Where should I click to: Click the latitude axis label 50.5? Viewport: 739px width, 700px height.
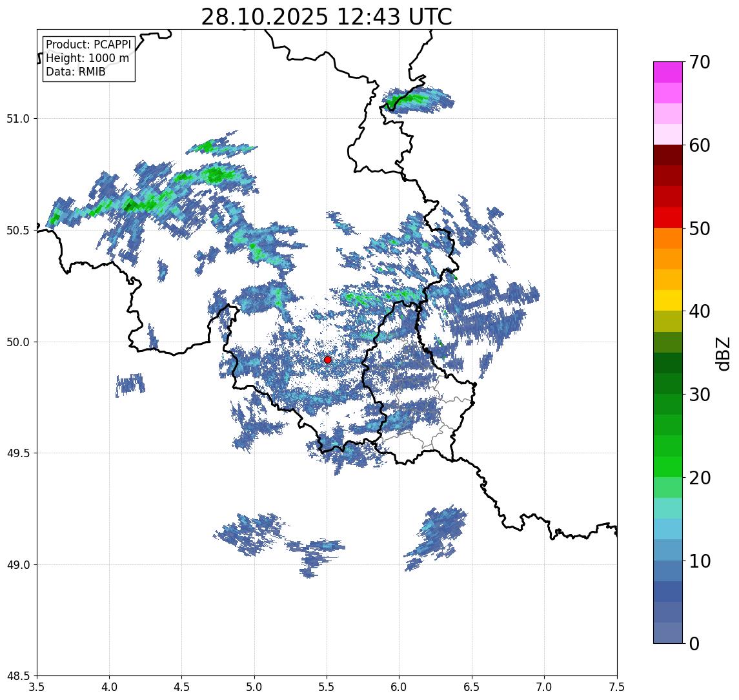[x=18, y=231]
